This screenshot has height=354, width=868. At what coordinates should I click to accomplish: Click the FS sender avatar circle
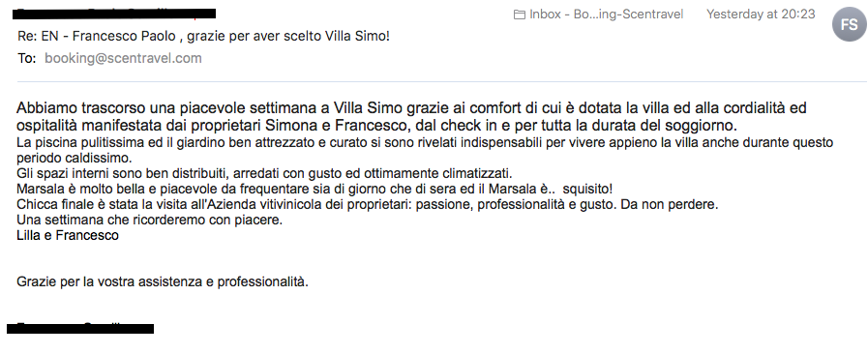pyautogui.click(x=850, y=24)
